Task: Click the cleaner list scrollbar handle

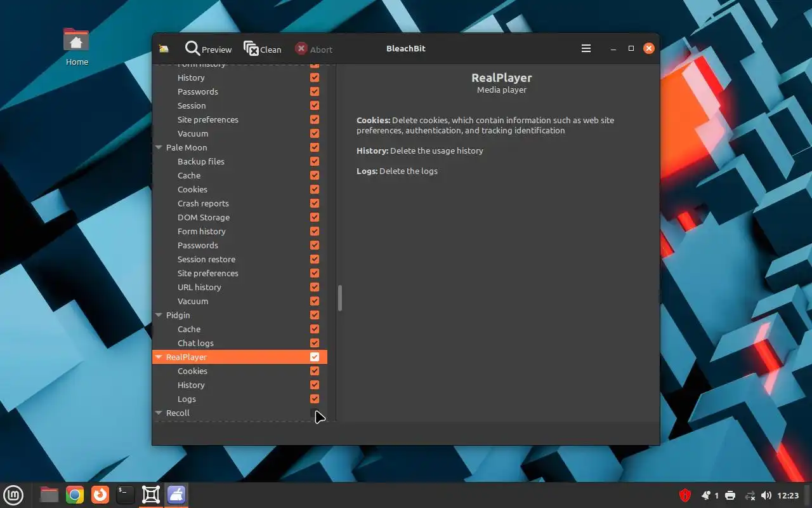Action: 340,298
